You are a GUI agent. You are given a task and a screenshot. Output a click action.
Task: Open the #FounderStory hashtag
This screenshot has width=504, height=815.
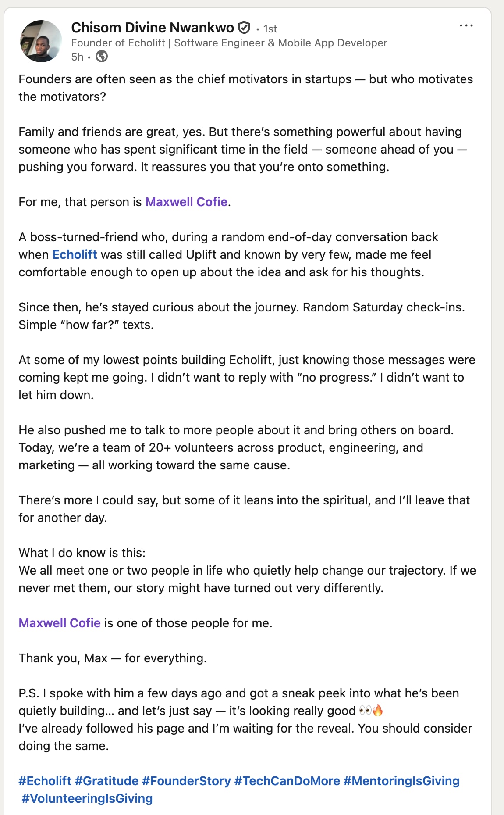(x=186, y=781)
